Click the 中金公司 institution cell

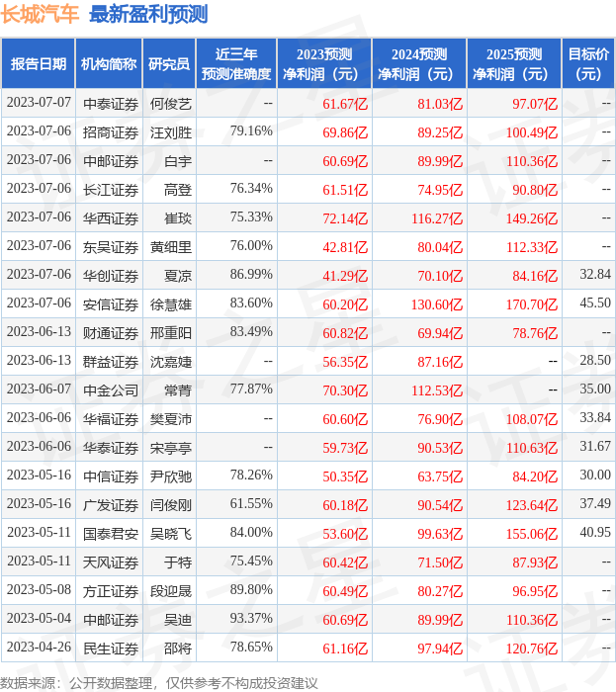pyautogui.click(x=111, y=391)
